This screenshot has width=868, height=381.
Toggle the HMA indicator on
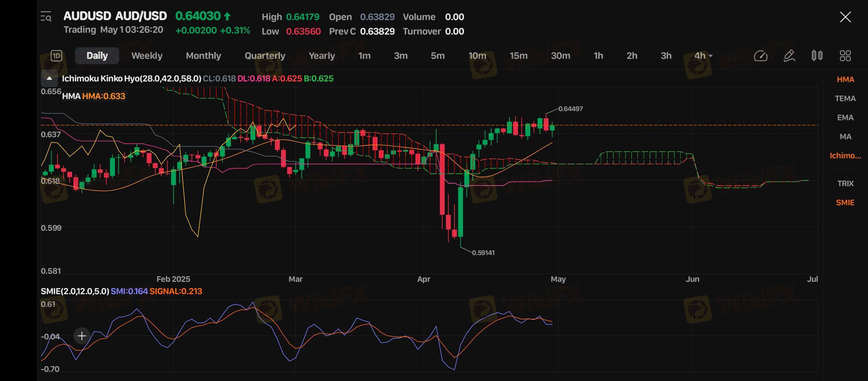pyautogui.click(x=845, y=79)
